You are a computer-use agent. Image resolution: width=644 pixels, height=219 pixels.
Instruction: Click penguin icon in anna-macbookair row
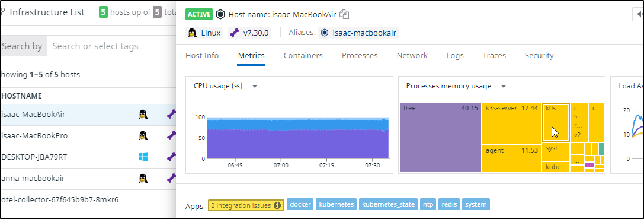tap(143, 178)
